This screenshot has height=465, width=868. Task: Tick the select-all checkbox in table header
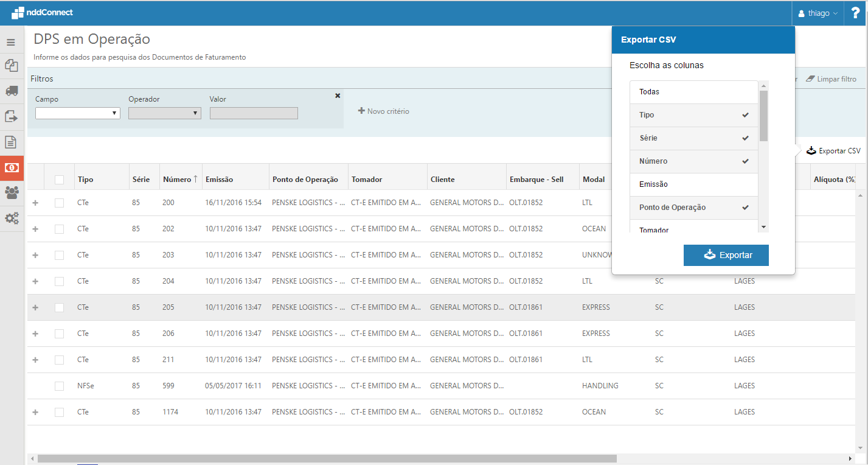pyautogui.click(x=59, y=180)
